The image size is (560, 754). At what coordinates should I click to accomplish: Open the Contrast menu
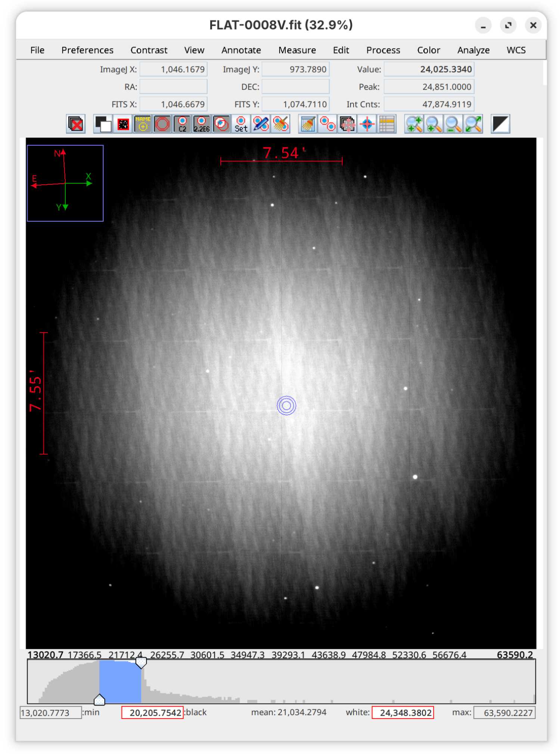(x=149, y=50)
